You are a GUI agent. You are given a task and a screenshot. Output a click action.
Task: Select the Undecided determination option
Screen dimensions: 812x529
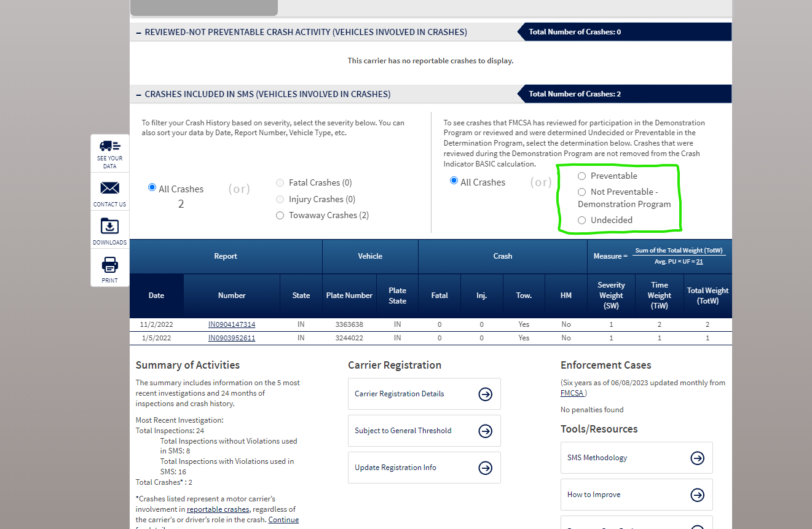click(x=581, y=220)
